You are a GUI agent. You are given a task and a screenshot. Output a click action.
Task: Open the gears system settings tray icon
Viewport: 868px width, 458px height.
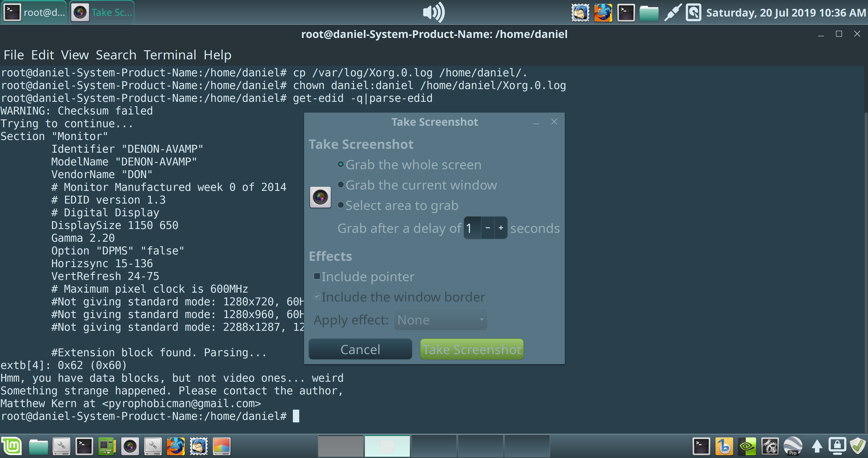770,447
